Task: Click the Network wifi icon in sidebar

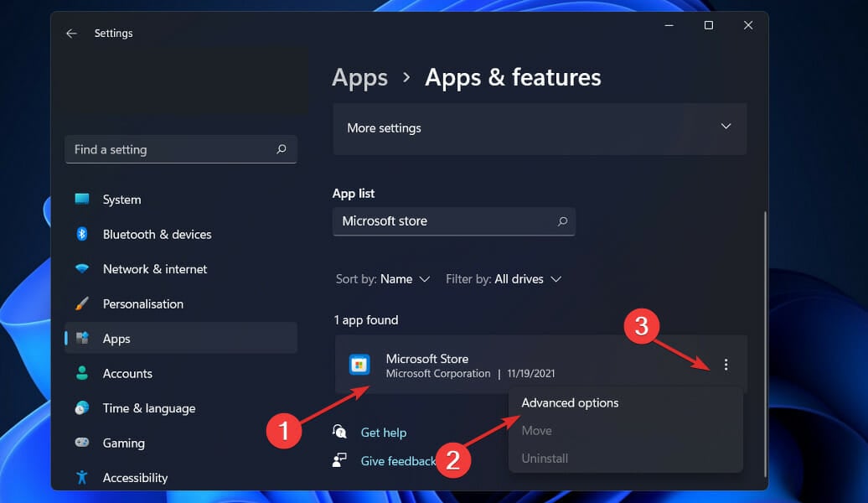Action: [x=82, y=268]
